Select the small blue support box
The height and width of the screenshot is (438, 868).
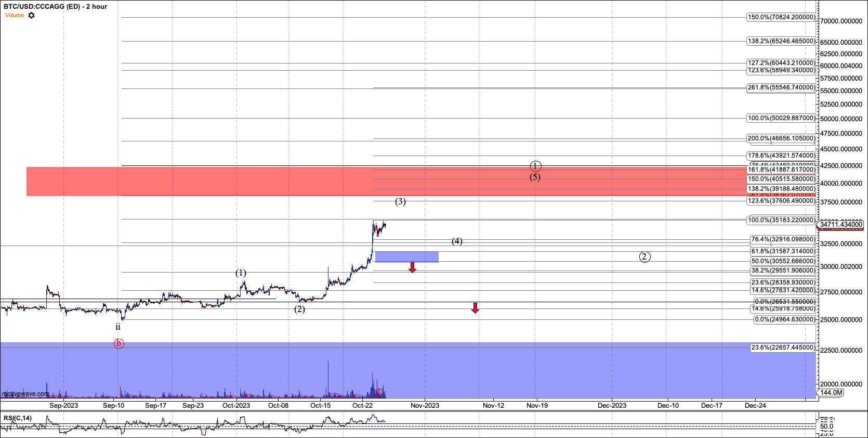click(406, 256)
